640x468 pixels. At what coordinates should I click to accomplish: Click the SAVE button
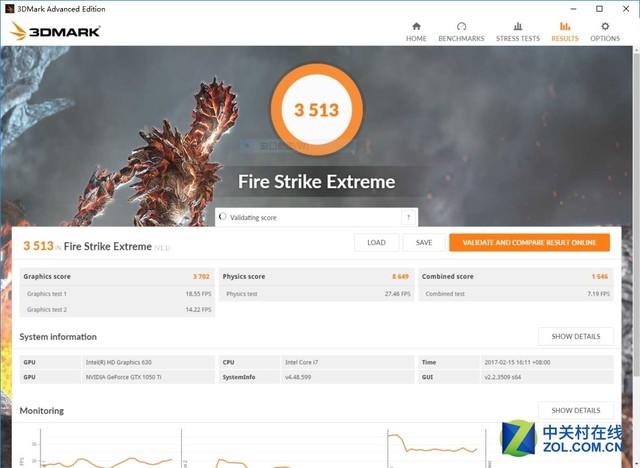(424, 242)
